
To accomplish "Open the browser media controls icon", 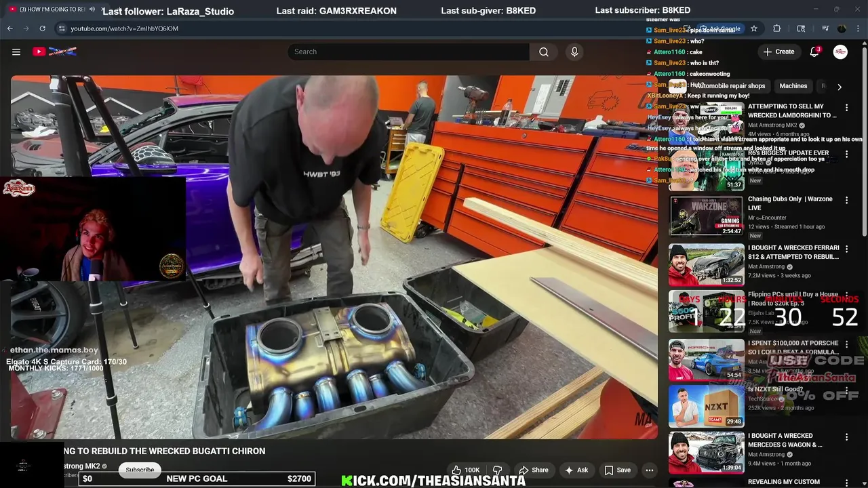I will click(825, 28).
